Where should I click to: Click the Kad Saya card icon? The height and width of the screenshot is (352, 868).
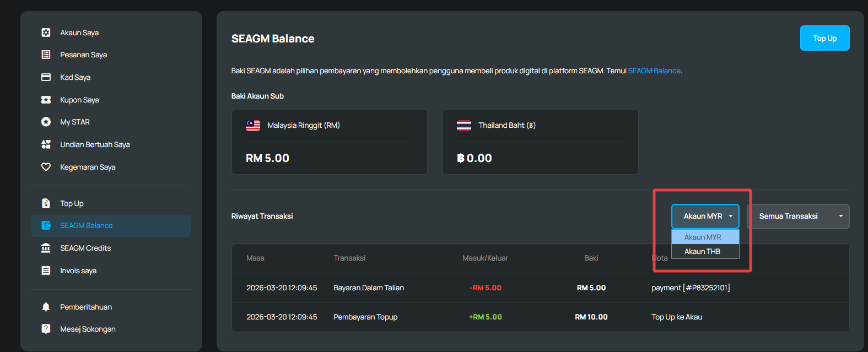(x=46, y=77)
